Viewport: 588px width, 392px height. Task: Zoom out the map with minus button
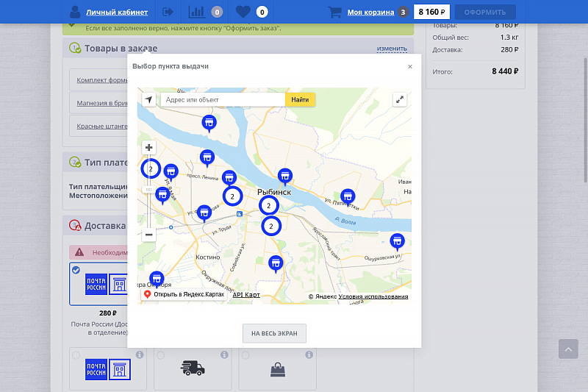click(x=149, y=235)
